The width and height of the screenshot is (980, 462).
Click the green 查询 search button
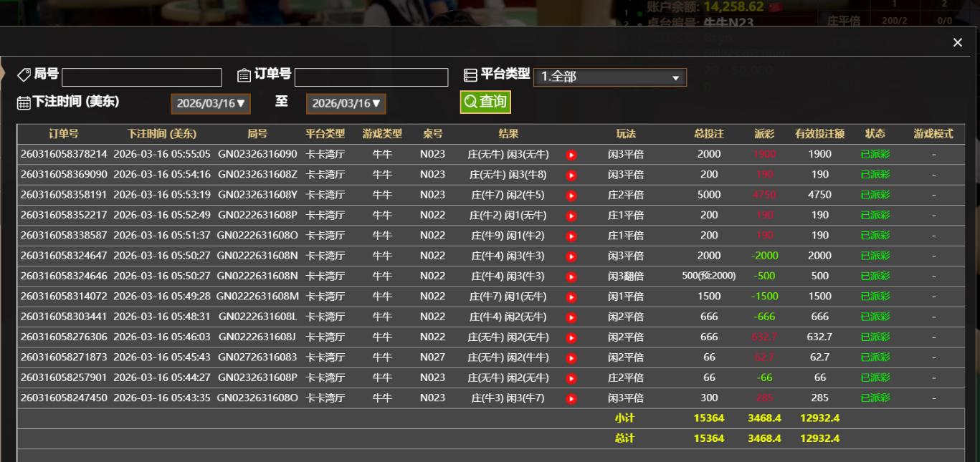tap(485, 102)
